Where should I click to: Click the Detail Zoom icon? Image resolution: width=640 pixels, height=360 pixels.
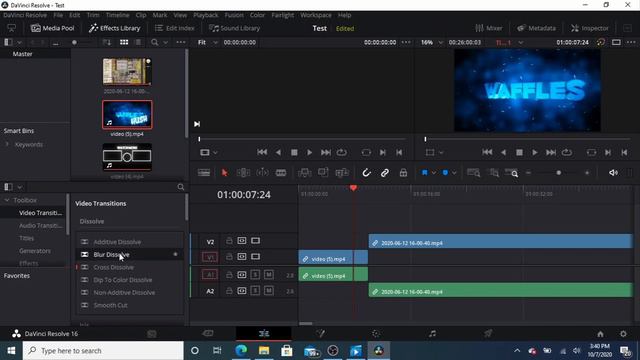pyautogui.click(x=494, y=173)
